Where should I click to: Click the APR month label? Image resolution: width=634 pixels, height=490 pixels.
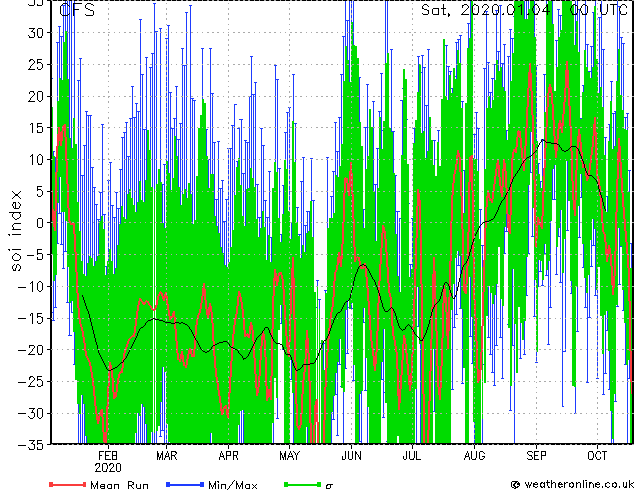[x=228, y=456]
